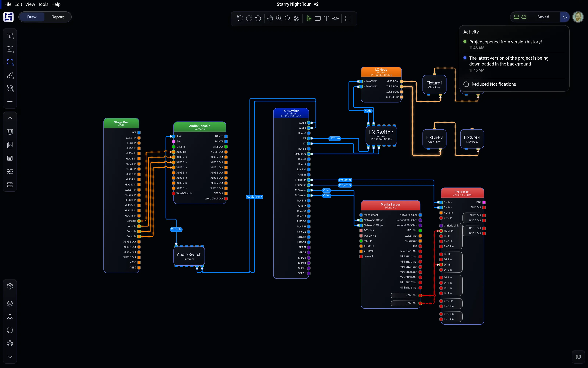
Task: Select the hand pan tool
Action: [270, 18]
